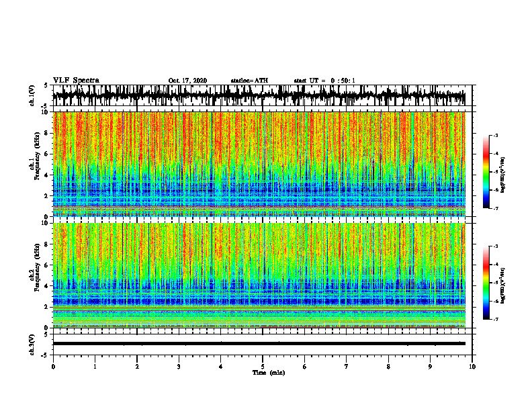Click the "8" kHz tick of ch.2 spectrogram
Image resolution: width=532 pixels, height=411 pixels.
pyautogui.click(x=47, y=244)
